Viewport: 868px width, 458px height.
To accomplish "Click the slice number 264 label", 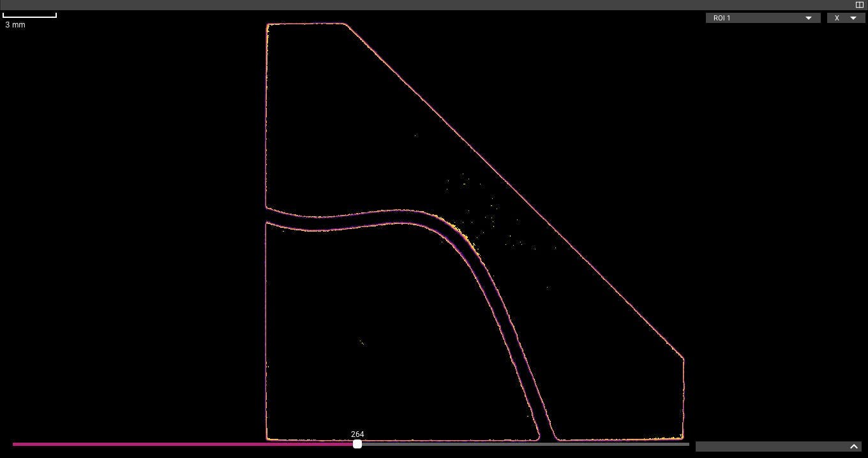I will [357, 434].
